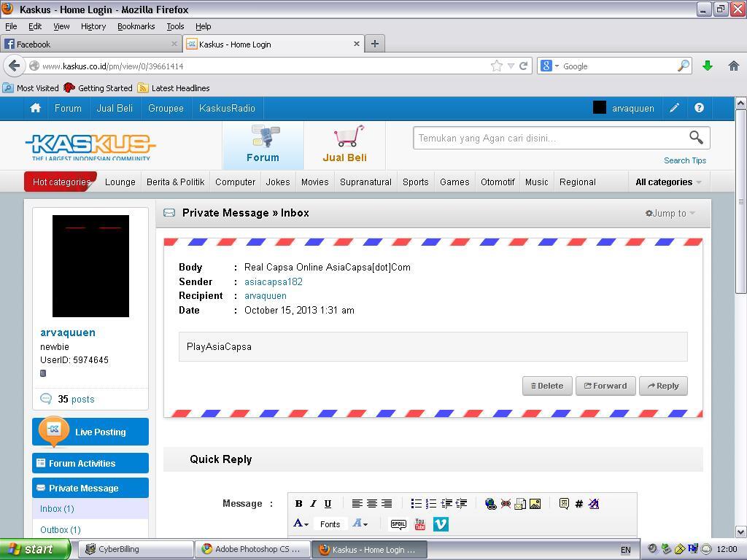The width and height of the screenshot is (747, 560).
Task: Select the Supranatural category
Action: pos(365,182)
